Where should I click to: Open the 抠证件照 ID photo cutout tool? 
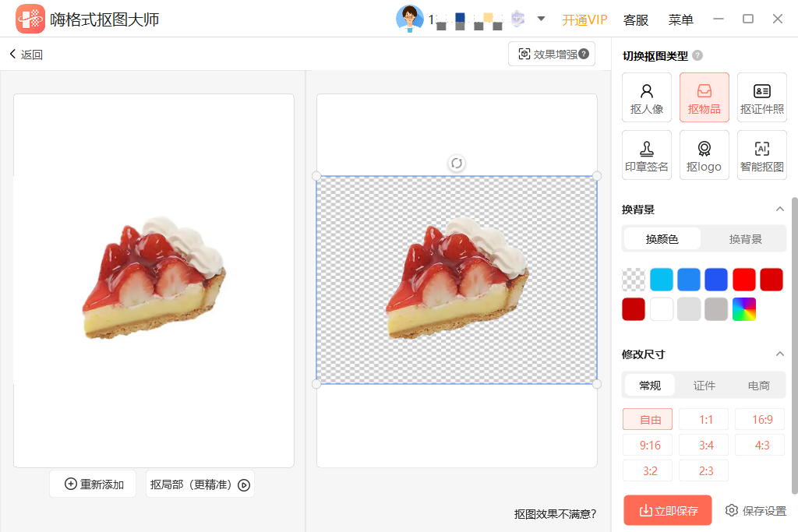(761, 97)
